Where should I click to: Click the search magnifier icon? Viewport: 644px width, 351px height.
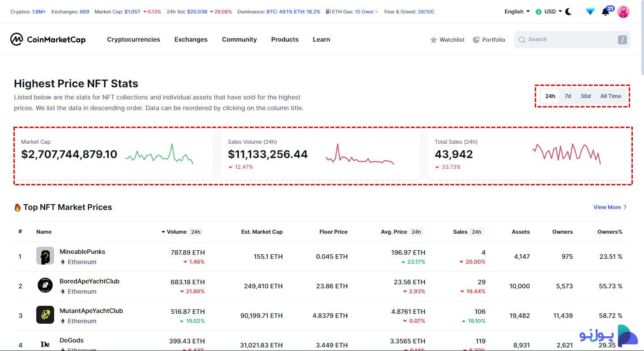522,39
